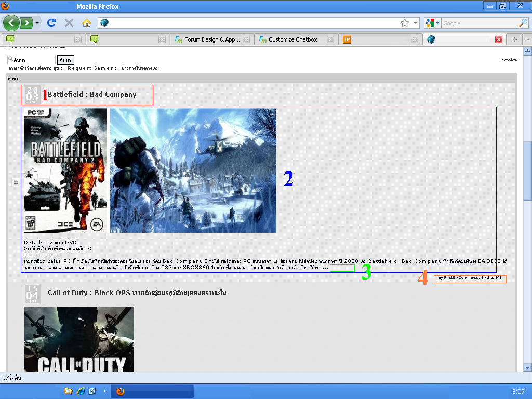Switch to the orange IP icon tab
This screenshot has width=532, height=399.
tap(380, 39)
